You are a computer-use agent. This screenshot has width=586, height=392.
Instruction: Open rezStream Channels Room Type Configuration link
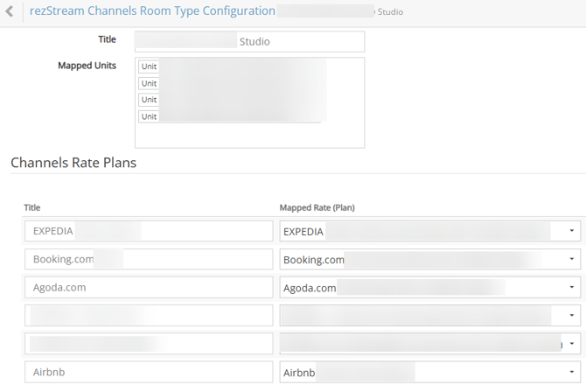(x=152, y=10)
